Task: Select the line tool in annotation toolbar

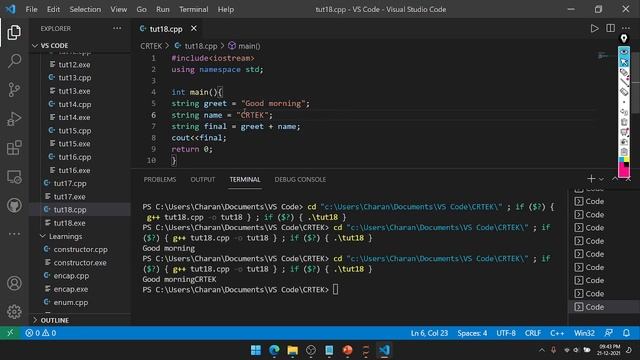Action: [x=624, y=82]
